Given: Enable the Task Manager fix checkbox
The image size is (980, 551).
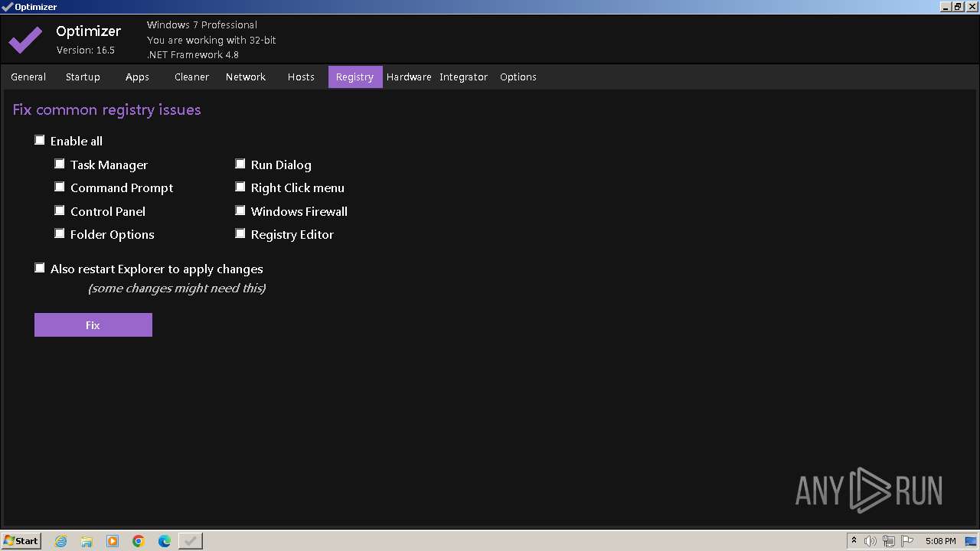Looking at the screenshot, I should click(x=60, y=164).
